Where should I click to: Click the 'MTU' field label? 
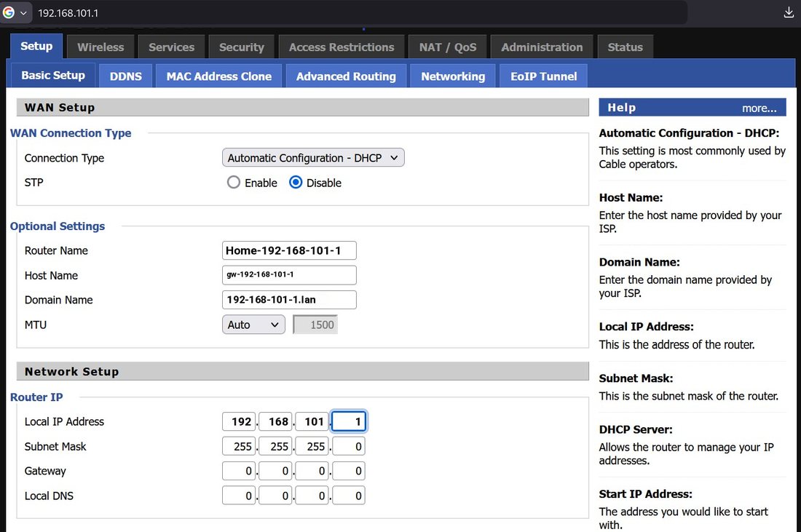coord(35,325)
